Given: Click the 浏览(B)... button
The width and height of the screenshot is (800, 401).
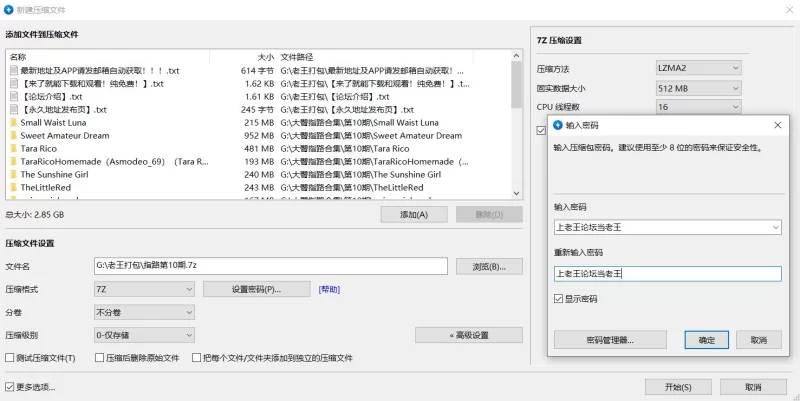Looking at the screenshot, I should 489,266.
